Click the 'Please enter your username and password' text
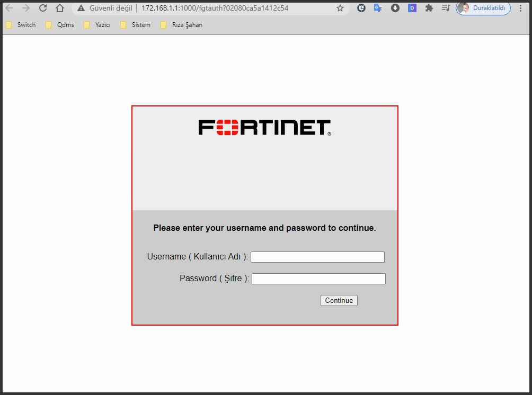This screenshot has height=395, width=532. [x=264, y=228]
